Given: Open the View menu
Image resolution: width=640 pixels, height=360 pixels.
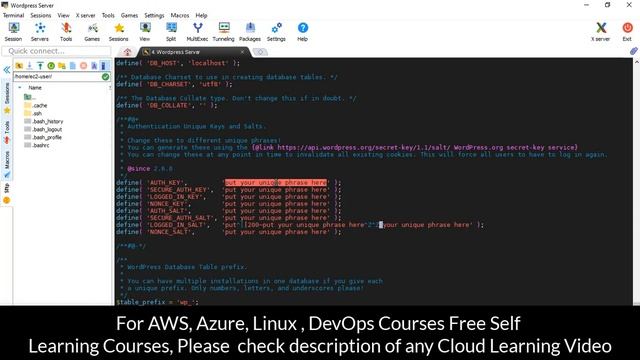Looking at the screenshot, I should 63,15.
